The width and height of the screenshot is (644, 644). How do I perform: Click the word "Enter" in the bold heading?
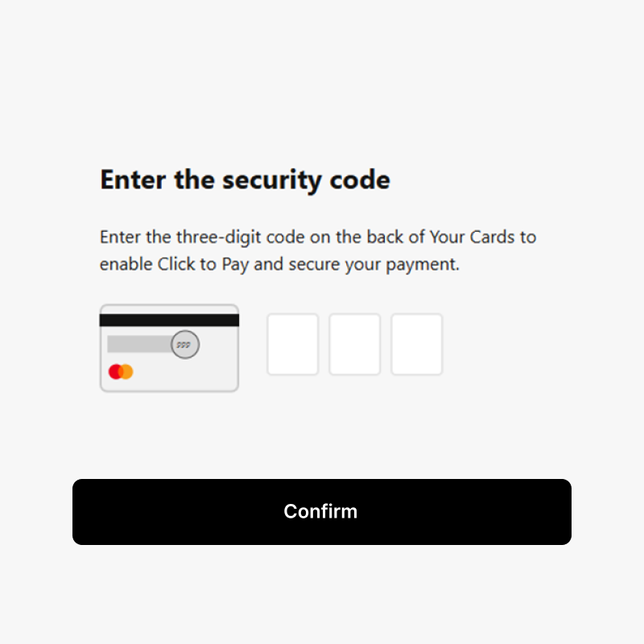134,180
